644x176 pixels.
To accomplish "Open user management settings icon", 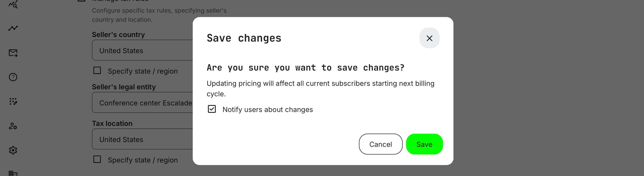I will 13,126.
